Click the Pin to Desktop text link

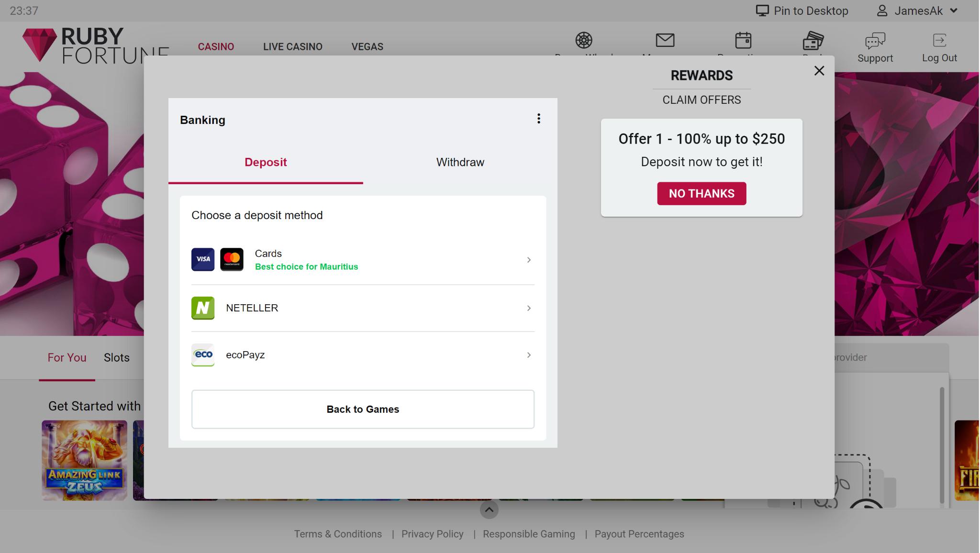(x=811, y=11)
